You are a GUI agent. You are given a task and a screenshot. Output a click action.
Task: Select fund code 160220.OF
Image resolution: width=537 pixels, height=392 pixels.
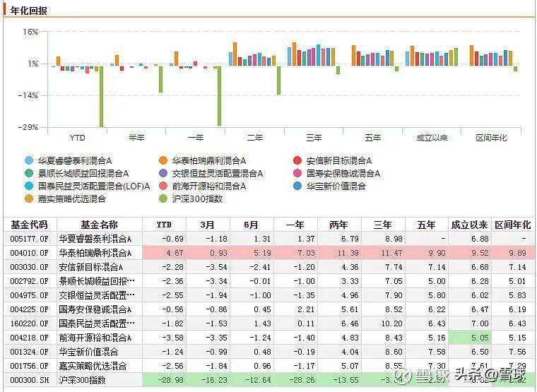tap(30, 323)
